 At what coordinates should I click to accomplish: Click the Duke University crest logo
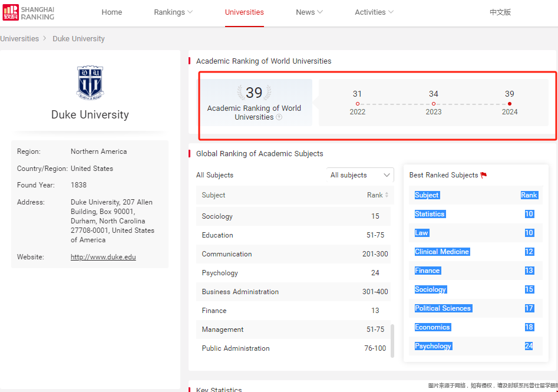coord(90,83)
